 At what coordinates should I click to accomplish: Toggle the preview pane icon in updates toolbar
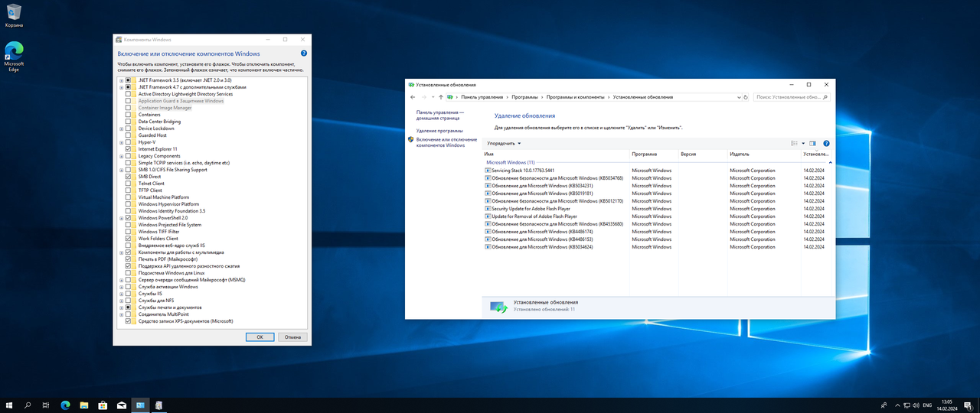[x=812, y=143]
